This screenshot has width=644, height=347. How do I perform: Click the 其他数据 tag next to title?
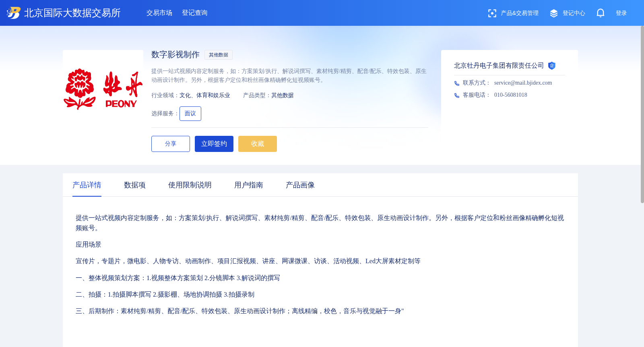tap(219, 55)
